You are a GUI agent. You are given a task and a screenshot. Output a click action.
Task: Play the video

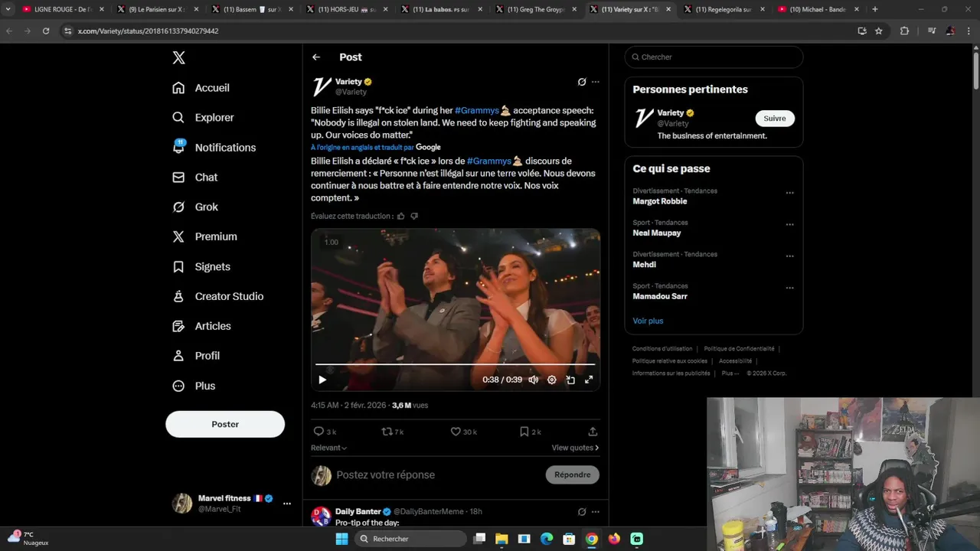(322, 380)
